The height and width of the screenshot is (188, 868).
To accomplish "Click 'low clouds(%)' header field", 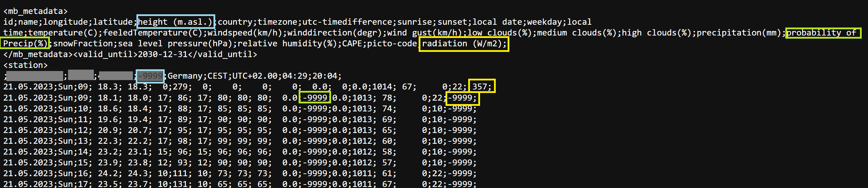I will point(499,33).
